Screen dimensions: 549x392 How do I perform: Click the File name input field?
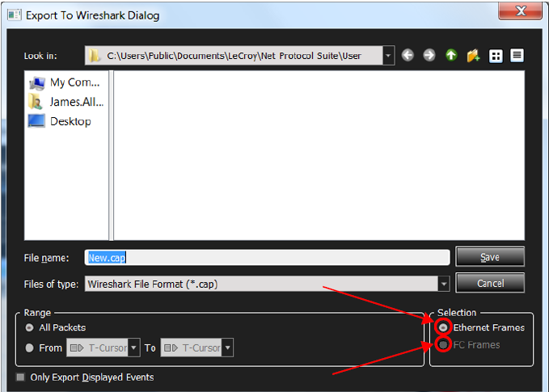(267, 258)
